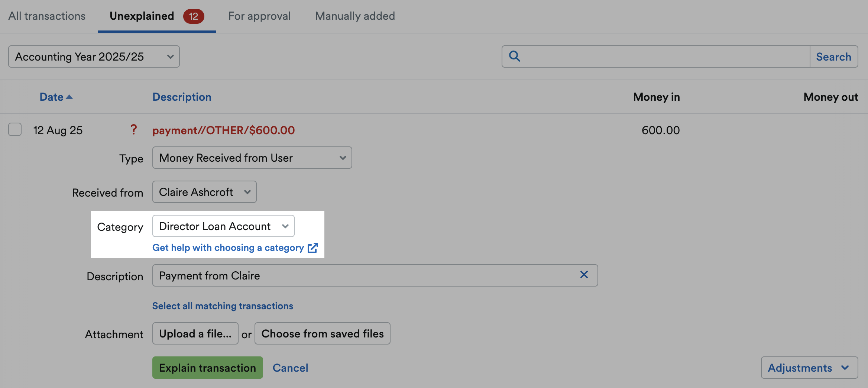Tick the checkbox for 12 Aug 25 transaction
Screen dimensions: 868x388
(x=15, y=130)
